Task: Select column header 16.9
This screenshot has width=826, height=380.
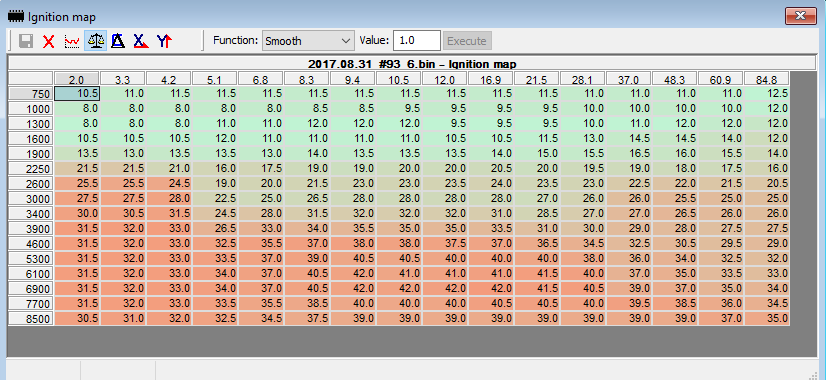Action: pos(490,80)
